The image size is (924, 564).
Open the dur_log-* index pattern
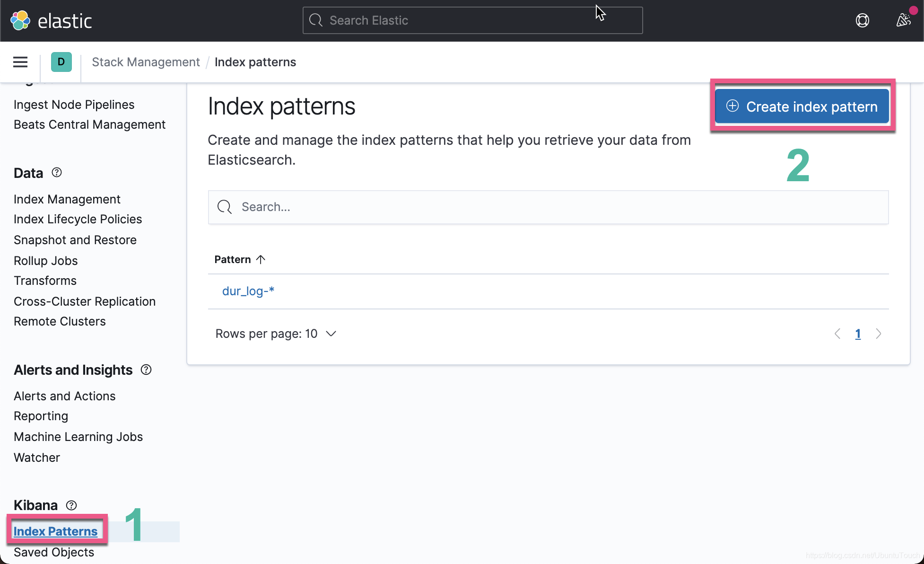[248, 291]
